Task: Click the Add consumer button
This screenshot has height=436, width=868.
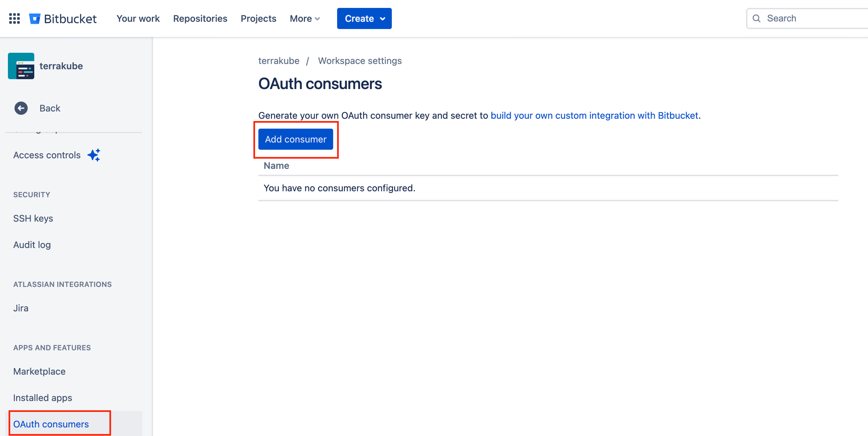Action: pyautogui.click(x=296, y=139)
